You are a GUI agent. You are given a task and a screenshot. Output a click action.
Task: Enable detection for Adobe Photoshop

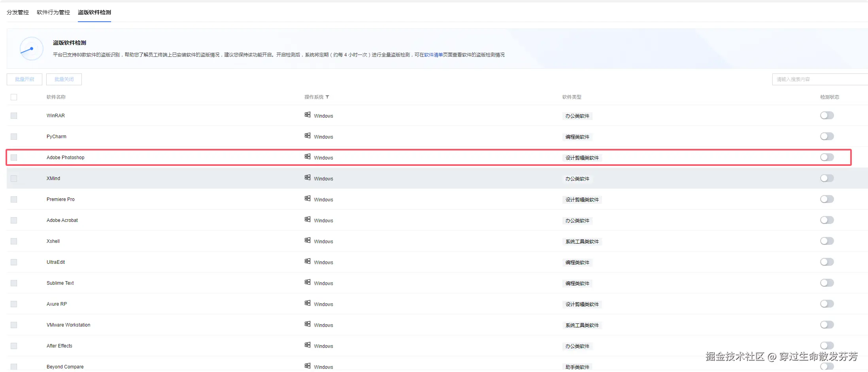click(827, 157)
